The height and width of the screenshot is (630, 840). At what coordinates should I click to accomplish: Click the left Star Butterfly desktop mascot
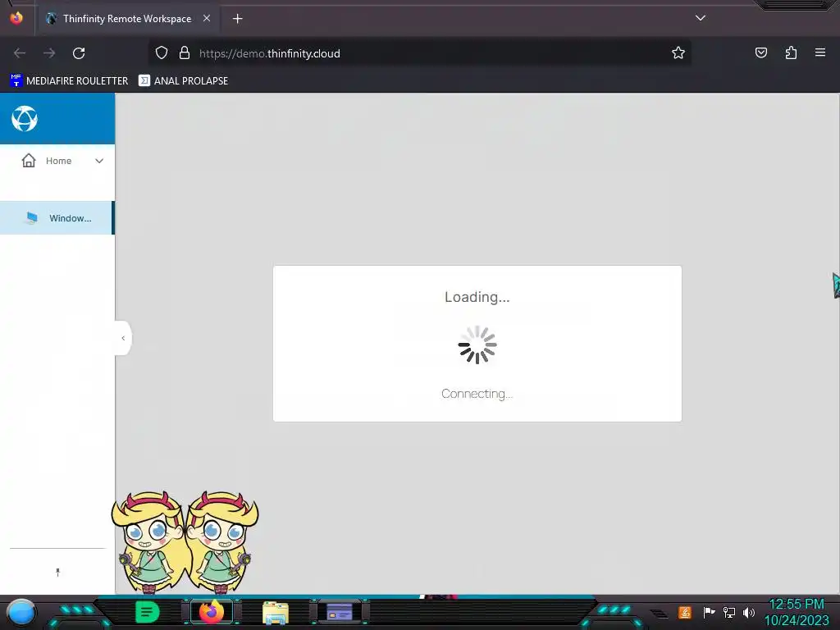click(x=149, y=541)
